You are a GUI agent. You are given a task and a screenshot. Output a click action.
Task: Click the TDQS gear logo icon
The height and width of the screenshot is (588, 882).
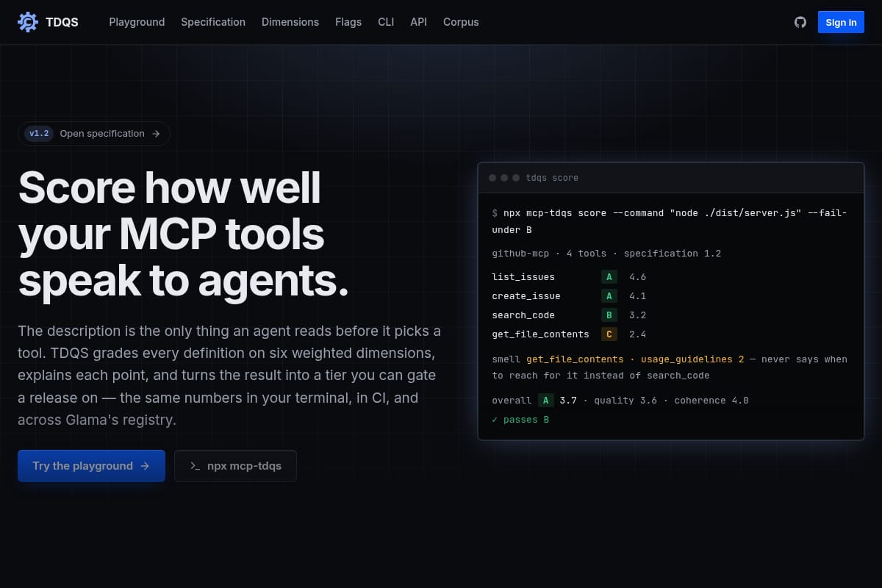[28, 22]
